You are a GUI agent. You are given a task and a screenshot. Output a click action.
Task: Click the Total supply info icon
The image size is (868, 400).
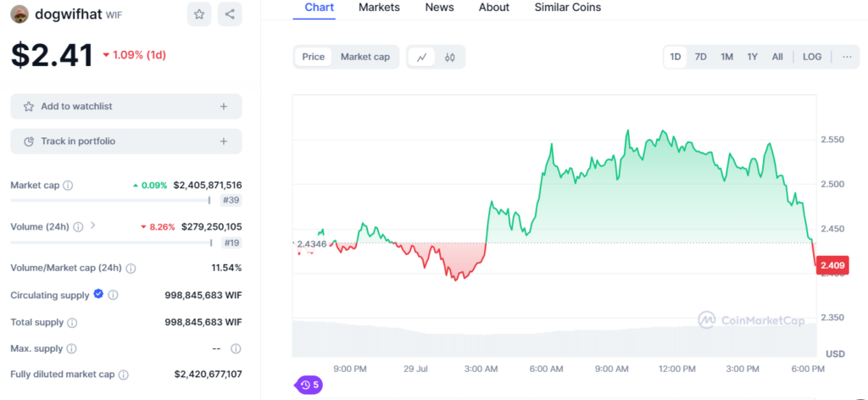73,323
